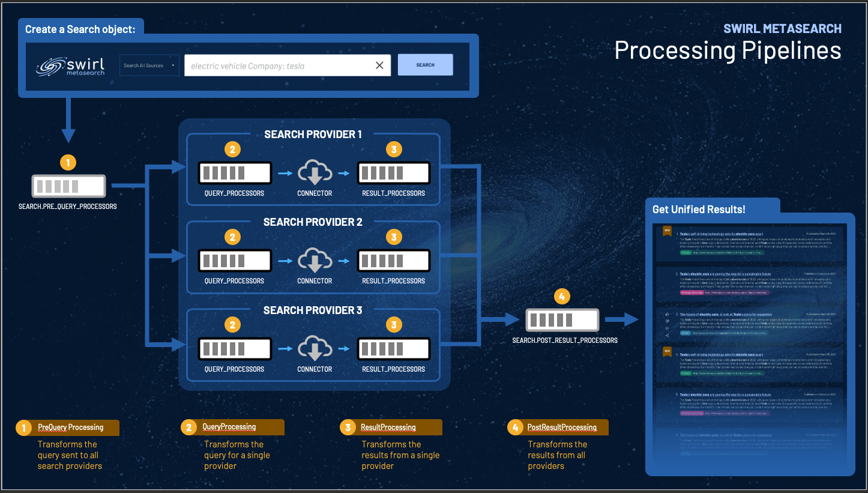Click the thumbs-up icon beside result 3

pos(667,314)
